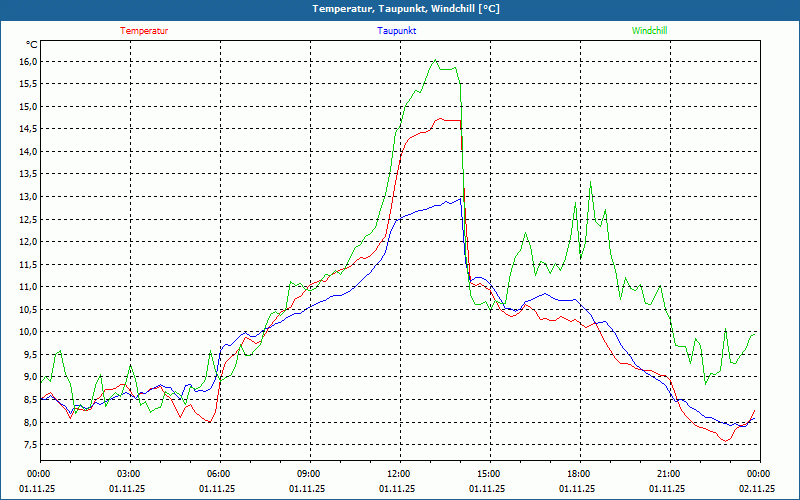800x500 pixels.
Task: Click the 02.11.25 date label
Action: [x=757, y=489]
